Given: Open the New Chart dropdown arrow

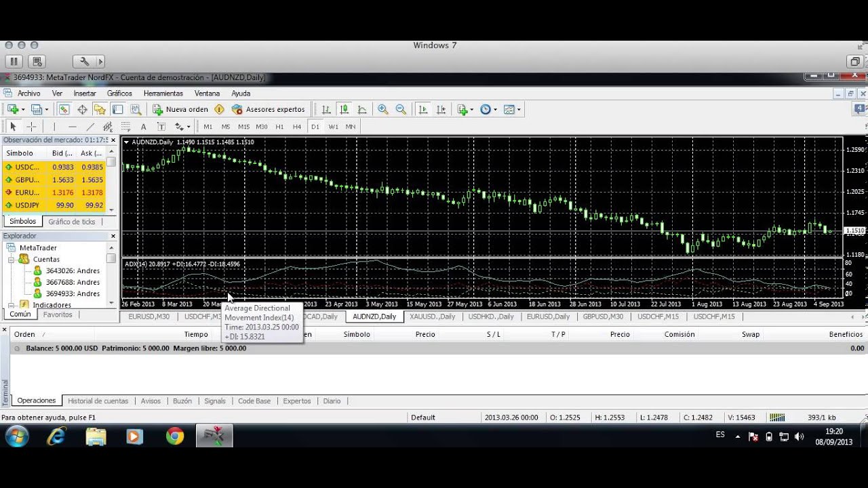Looking at the screenshot, I should (x=23, y=110).
